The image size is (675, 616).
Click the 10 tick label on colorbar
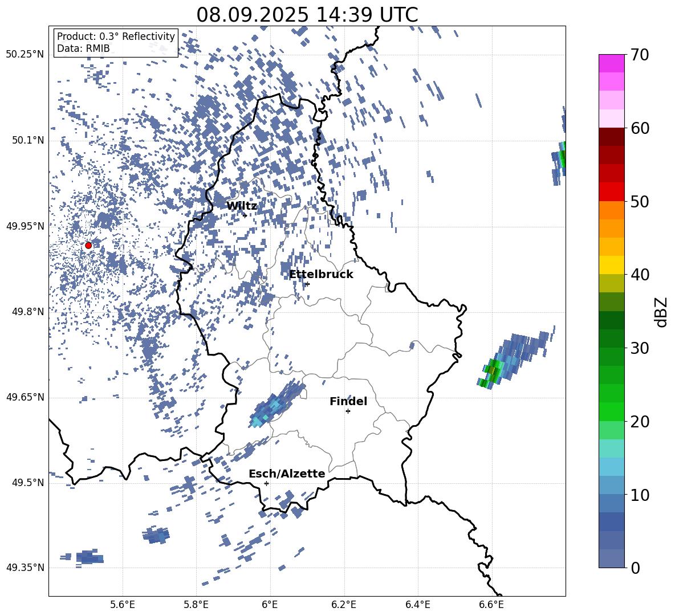click(640, 495)
